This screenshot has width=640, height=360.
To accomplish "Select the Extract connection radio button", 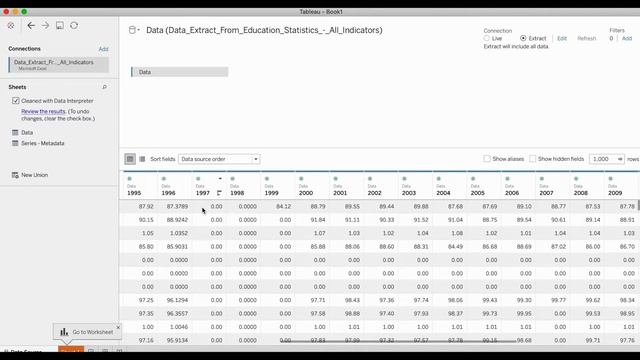I will tap(523, 38).
